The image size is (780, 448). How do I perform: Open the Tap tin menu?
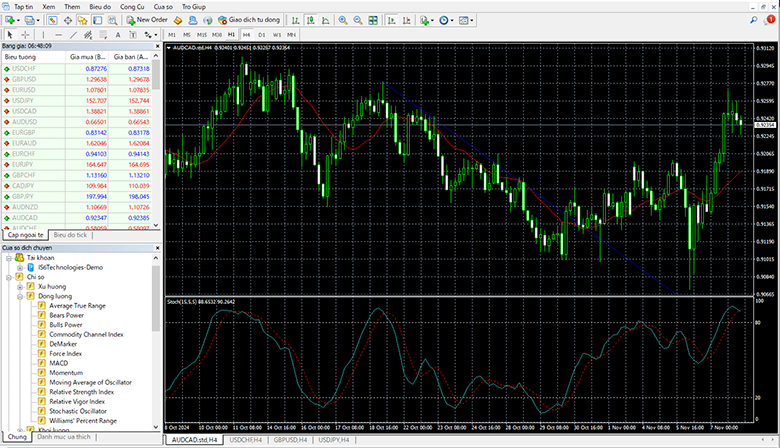(23, 7)
